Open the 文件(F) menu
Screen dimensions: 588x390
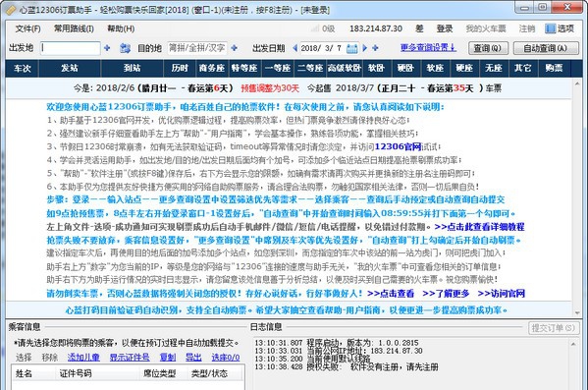[27, 28]
